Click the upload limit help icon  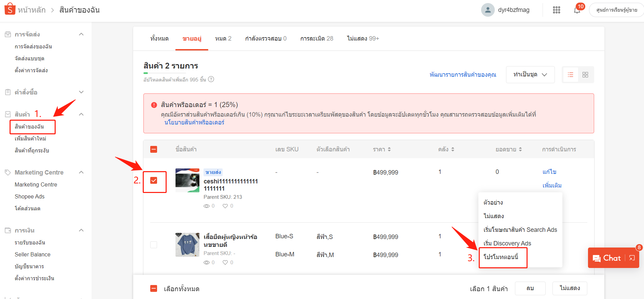coord(211,79)
